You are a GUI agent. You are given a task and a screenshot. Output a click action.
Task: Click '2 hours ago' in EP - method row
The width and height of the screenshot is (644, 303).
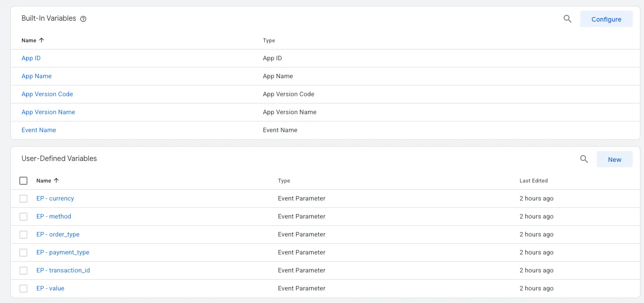point(536,216)
